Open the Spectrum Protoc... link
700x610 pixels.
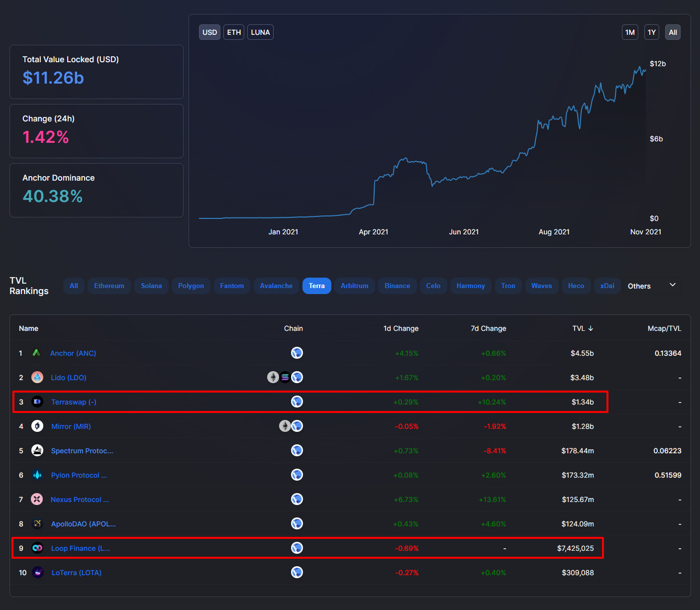(82, 451)
